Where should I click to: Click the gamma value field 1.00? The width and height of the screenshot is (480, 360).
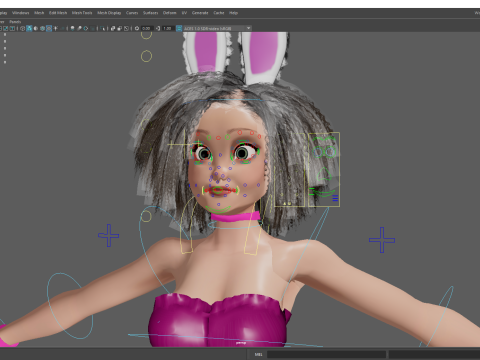click(168, 28)
